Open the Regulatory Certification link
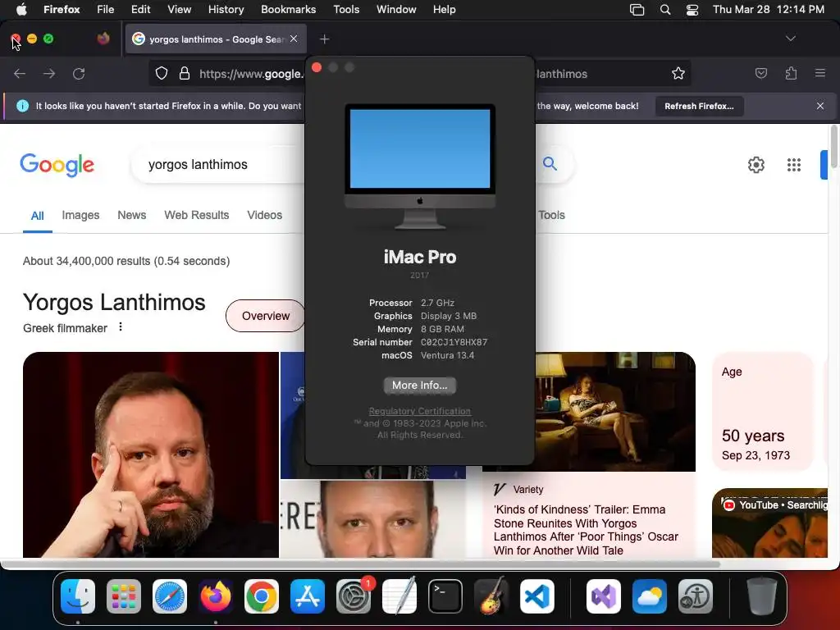Screen dimensions: 840x630 (419, 411)
